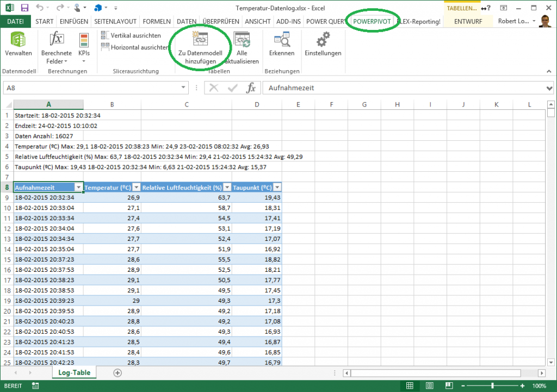
Task: Click the insert function fx icon
Action: (x=251, y=88)
